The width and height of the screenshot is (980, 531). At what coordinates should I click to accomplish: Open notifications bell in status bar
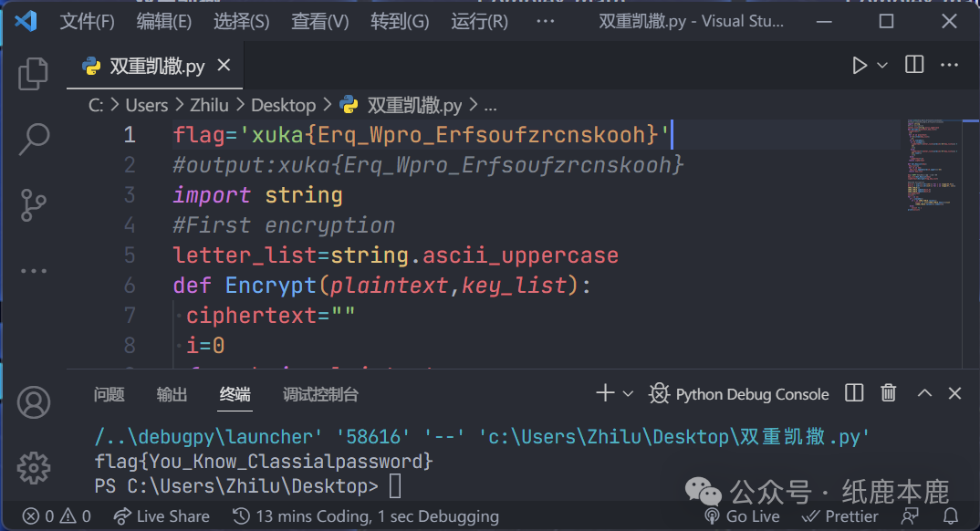(951, 516)
